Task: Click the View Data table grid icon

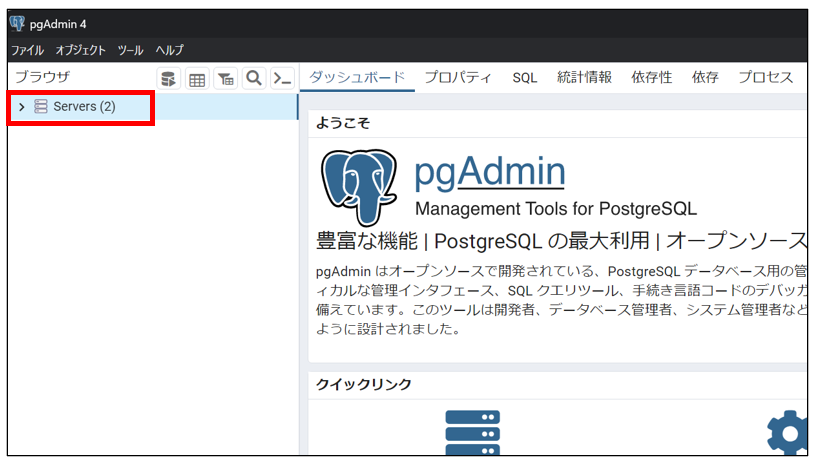Action: pyautogui.click(x=197, y=79)
